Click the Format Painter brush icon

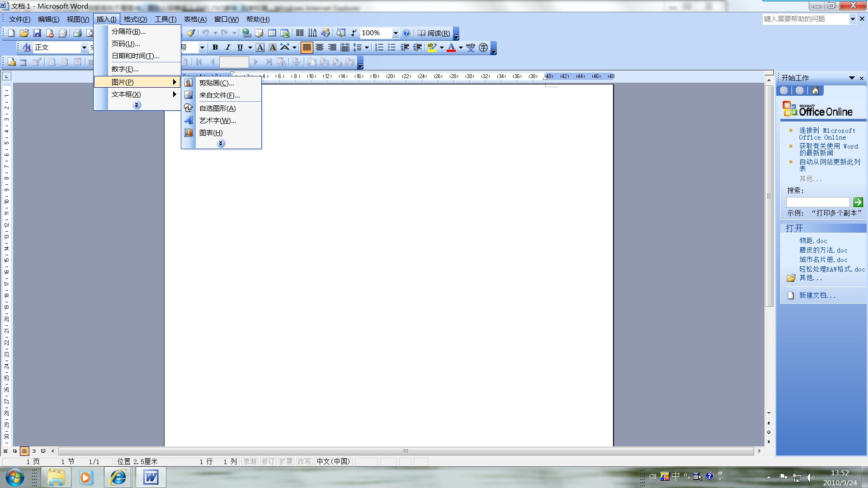coord(191,33)
